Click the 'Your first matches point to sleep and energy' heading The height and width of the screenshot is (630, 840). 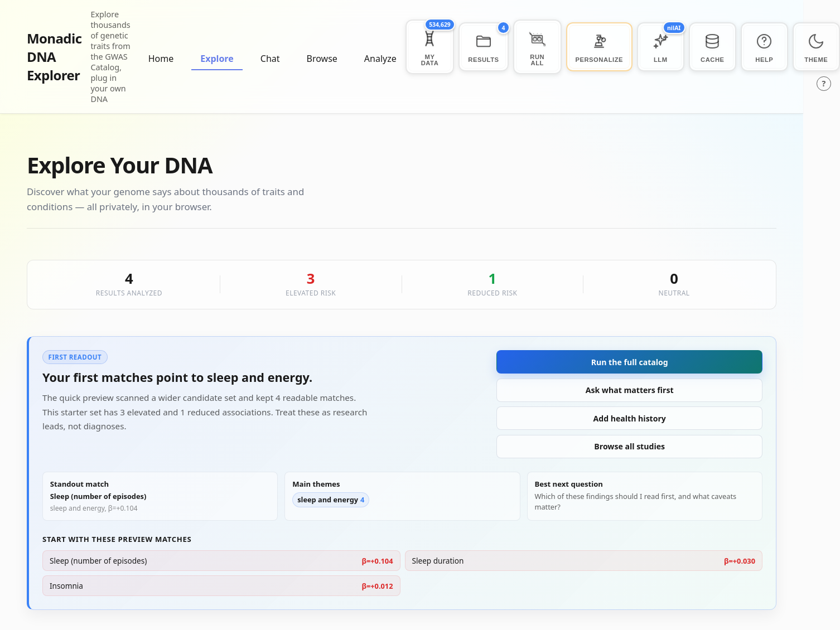(177, 377)
